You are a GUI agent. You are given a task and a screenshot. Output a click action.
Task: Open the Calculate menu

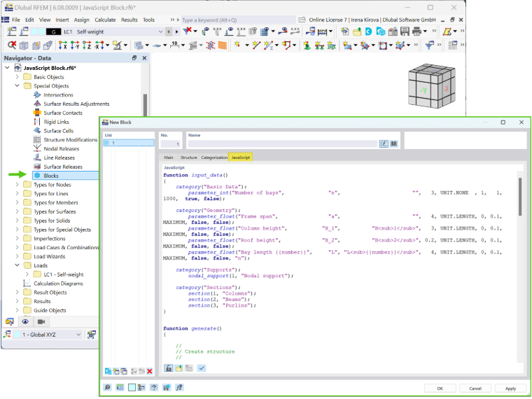pos(105,20)
